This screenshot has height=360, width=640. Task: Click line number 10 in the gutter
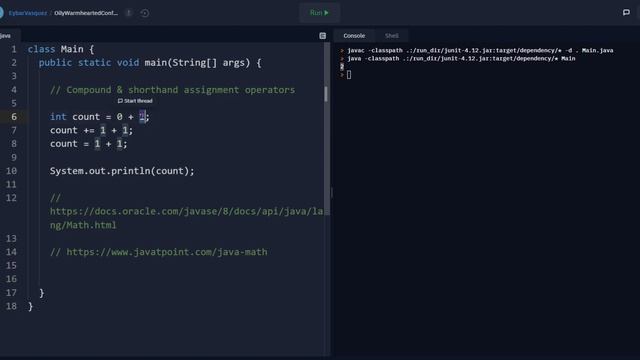(11, 171)
